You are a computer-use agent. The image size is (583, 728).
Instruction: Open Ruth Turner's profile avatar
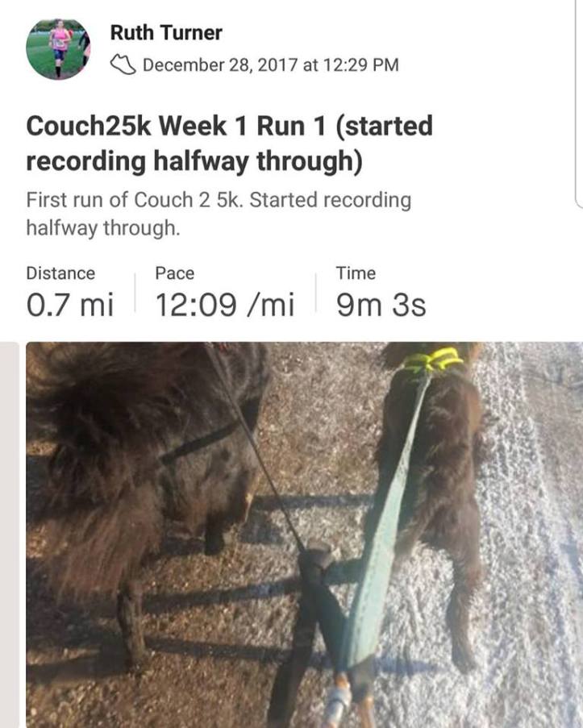point(57,48)
